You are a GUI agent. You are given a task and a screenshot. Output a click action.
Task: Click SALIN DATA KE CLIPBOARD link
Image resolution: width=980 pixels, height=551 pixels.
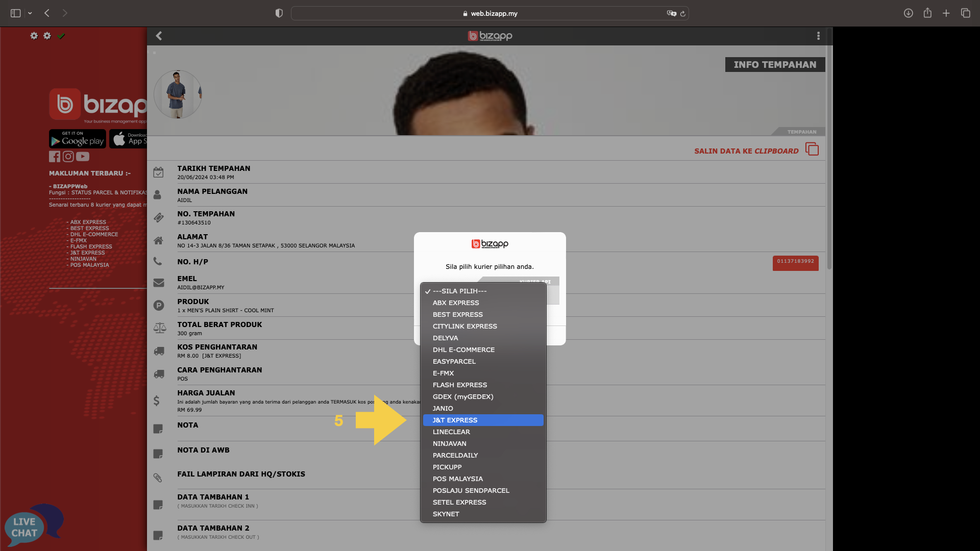[x=746, y=151]
